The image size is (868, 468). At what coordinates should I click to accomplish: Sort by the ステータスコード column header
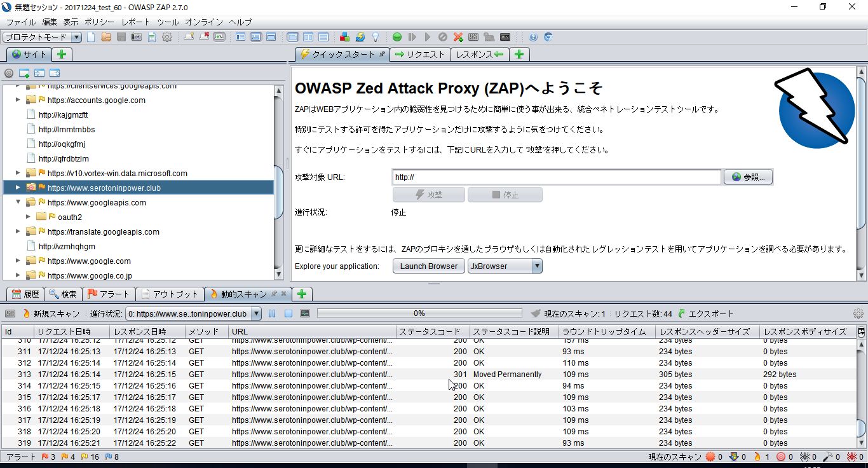[x=433, y=331]
